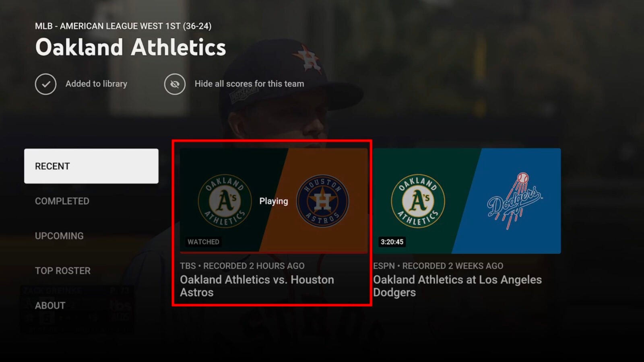The image size is (644, 362).
Task: Click the WATCHED badge on the Astros recording
Action: coord(203,242)
